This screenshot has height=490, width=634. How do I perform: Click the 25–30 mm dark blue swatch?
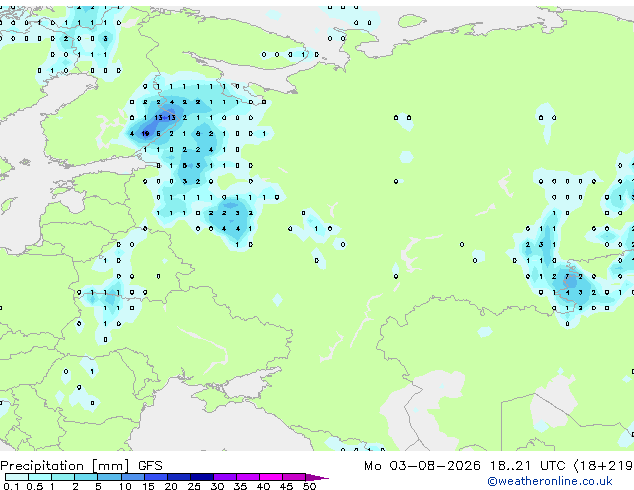click(x=201, y=477)
